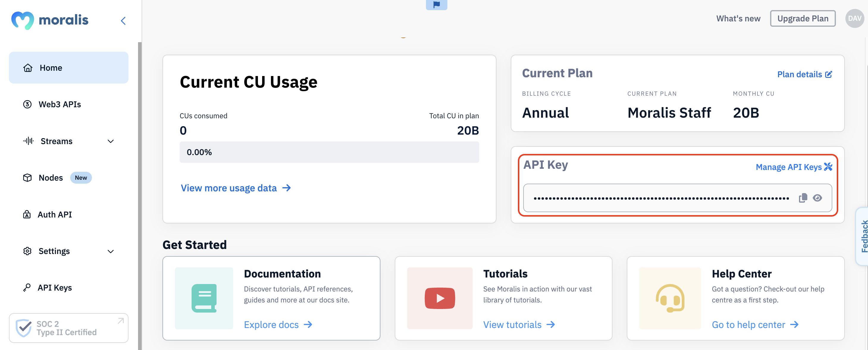Click the New badge beside Nodes
The height and width of the screenshot is (350, 868).
81,178
